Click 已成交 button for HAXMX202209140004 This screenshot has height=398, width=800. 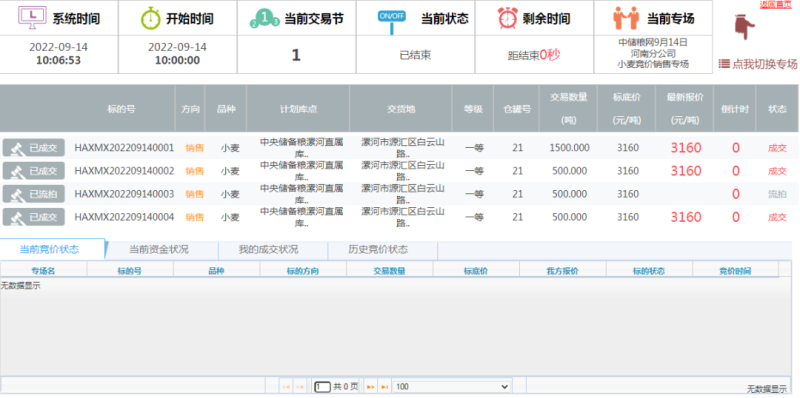click(x=34, y=217)
